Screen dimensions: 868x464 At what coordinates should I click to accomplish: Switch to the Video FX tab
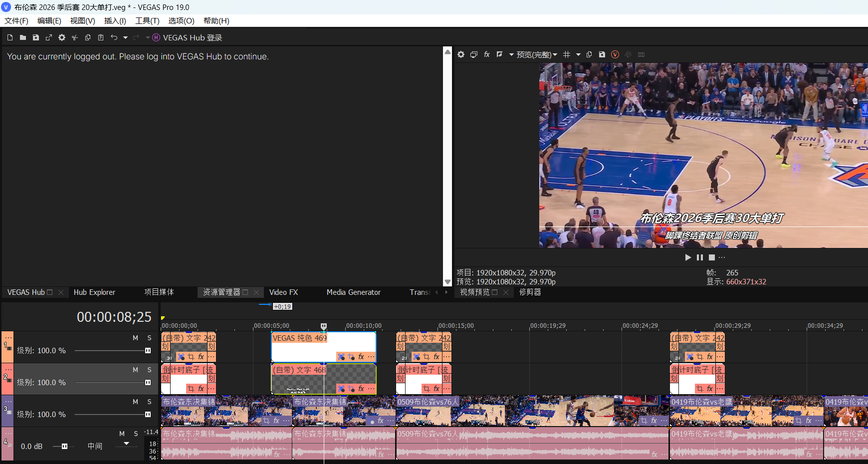coord(283,292)
